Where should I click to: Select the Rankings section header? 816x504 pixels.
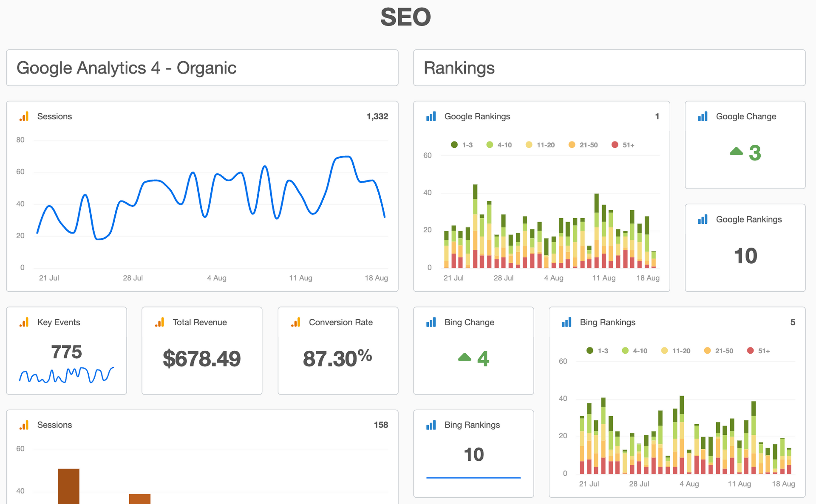click(x=609, y=68)
